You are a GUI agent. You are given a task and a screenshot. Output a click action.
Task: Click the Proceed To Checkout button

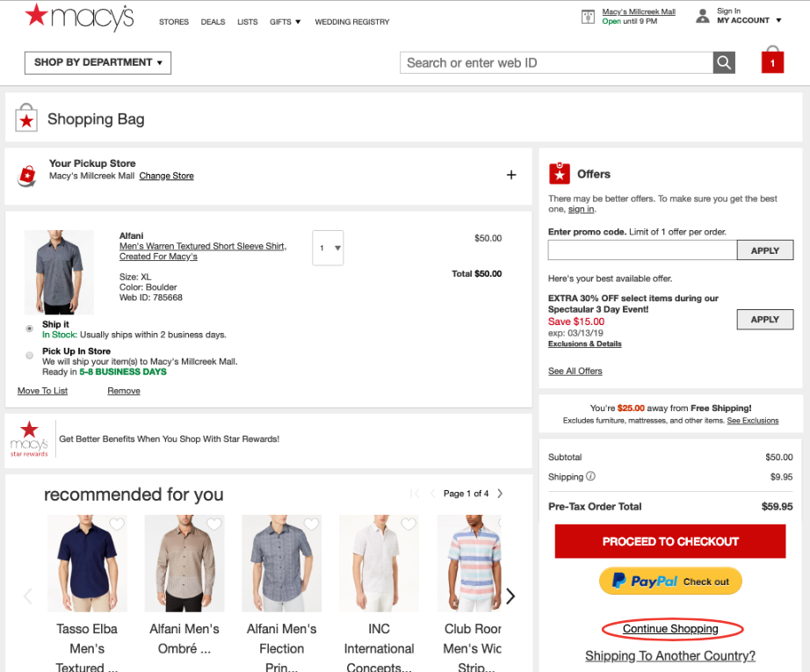click(670, 541)
